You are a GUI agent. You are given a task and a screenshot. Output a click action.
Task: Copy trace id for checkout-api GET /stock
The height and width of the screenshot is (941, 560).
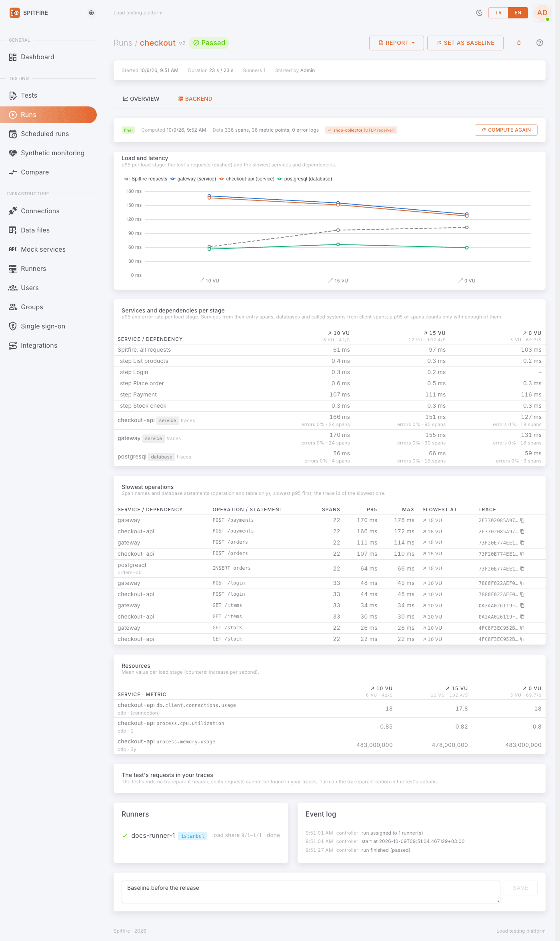pyautogui.click(x=522, y=639)
